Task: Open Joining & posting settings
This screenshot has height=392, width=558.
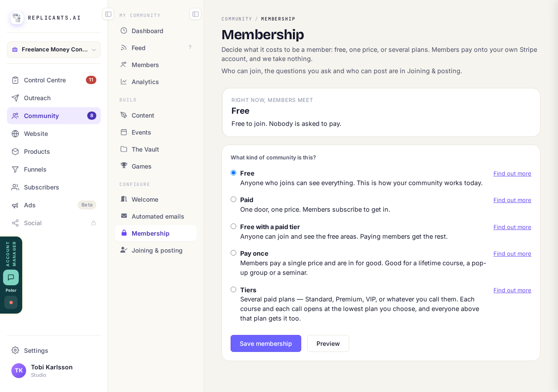Action: 156,250
